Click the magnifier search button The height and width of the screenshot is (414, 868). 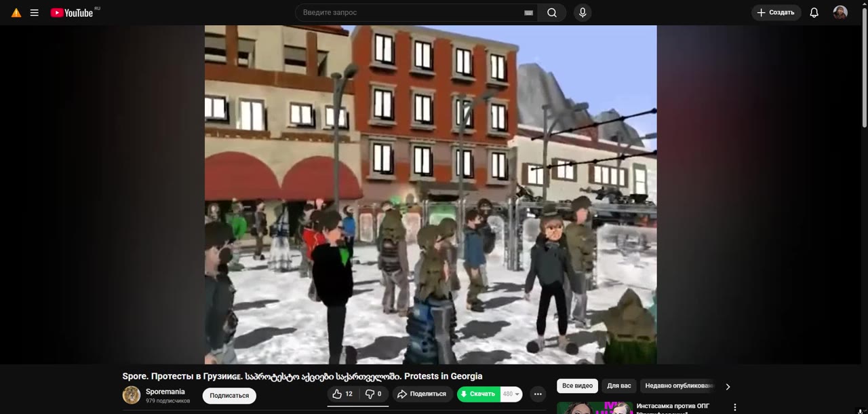point(552,13)
